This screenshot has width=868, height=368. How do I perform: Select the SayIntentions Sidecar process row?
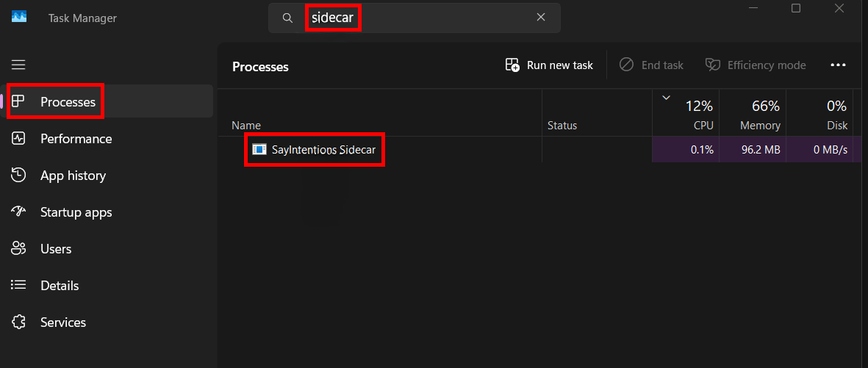pyautogui.click(x=541, y=149)
